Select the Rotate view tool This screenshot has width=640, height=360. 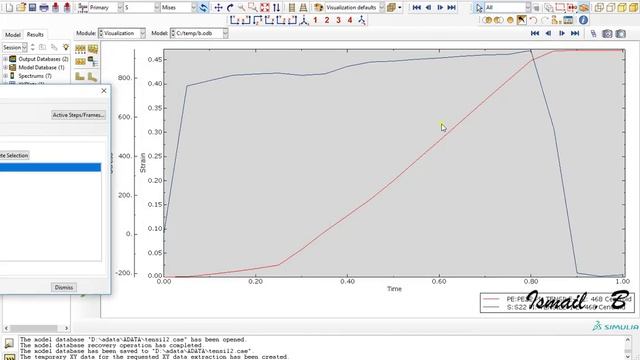point(230,7)
